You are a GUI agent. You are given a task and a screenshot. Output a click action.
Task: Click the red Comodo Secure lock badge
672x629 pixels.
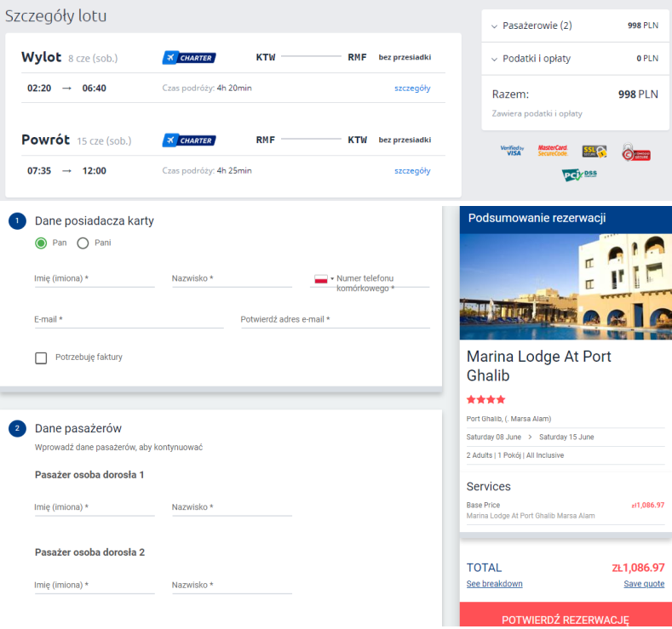pos(635,152)
